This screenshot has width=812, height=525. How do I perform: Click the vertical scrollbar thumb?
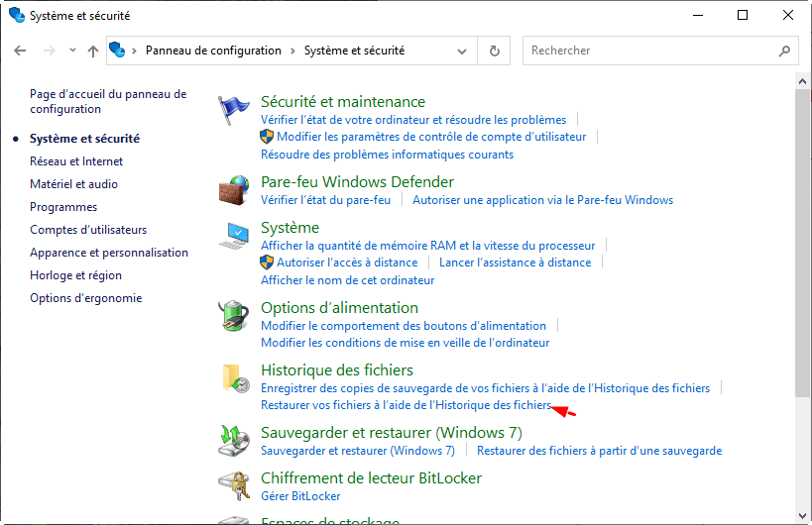(x=802, y=243)
